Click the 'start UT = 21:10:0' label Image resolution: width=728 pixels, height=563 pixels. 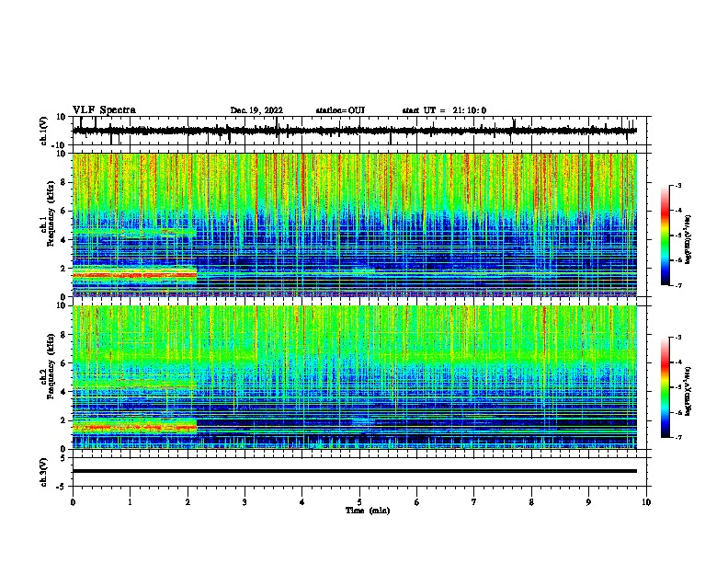[444, 110]
